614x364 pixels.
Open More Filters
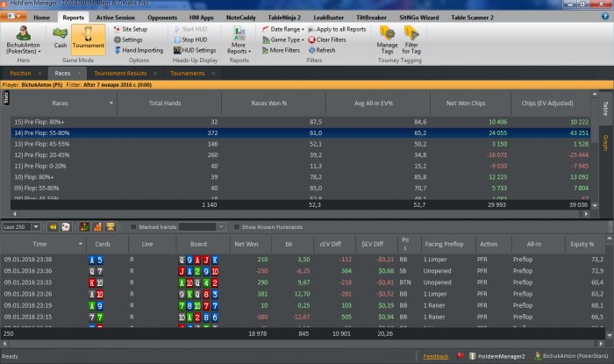click(x=281, y=50)
